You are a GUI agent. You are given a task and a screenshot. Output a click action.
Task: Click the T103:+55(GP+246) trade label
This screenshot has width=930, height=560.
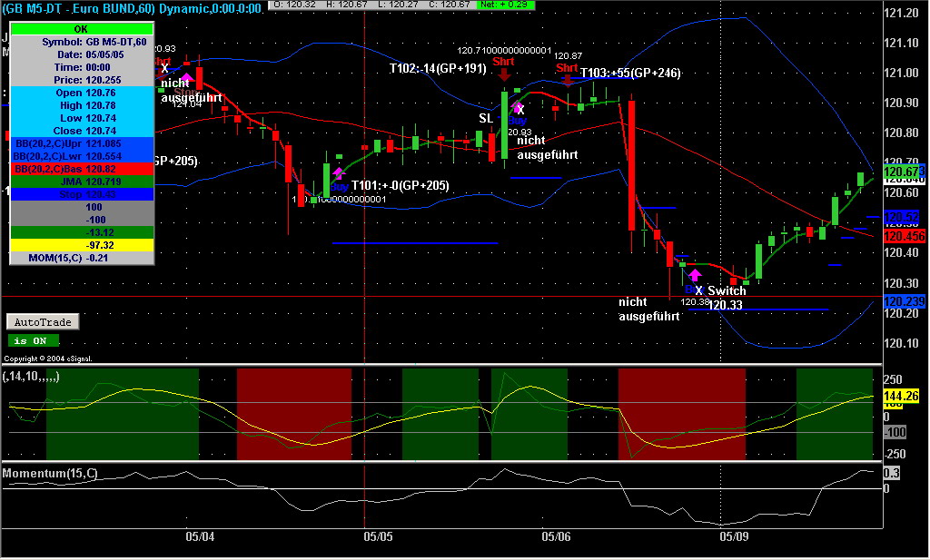630,73
